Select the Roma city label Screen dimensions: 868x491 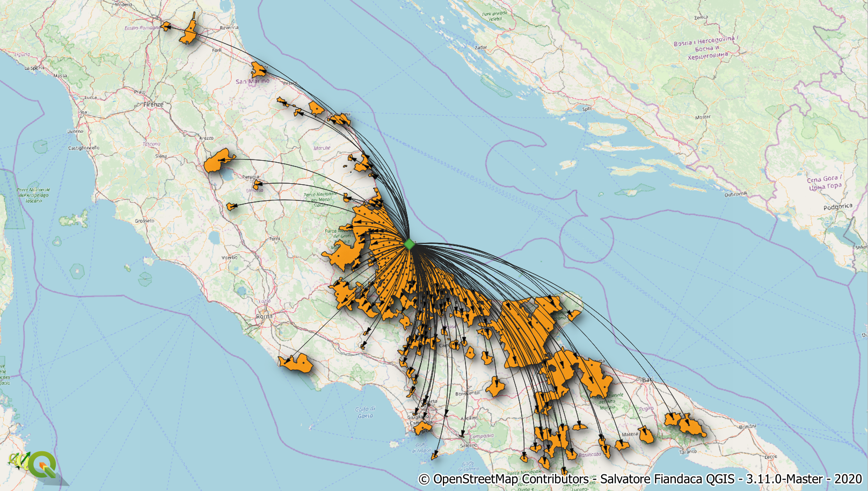tap(264, 316)
